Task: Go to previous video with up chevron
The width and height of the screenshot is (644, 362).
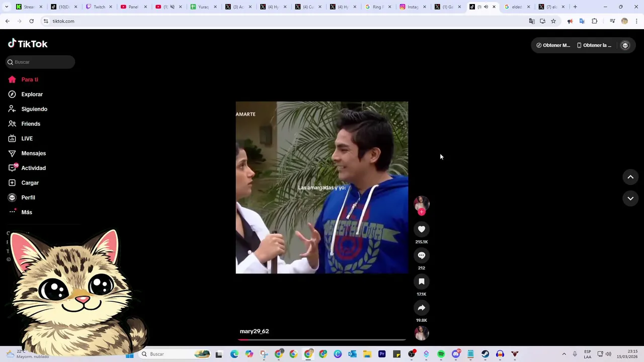Action: click(630, 177)
